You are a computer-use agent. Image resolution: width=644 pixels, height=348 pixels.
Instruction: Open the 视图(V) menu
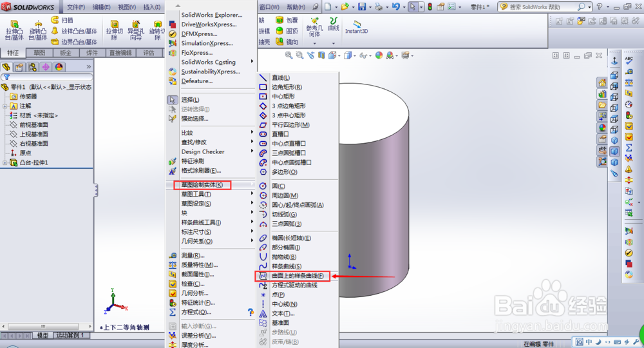pyautogui.click(x=127, y=7)
